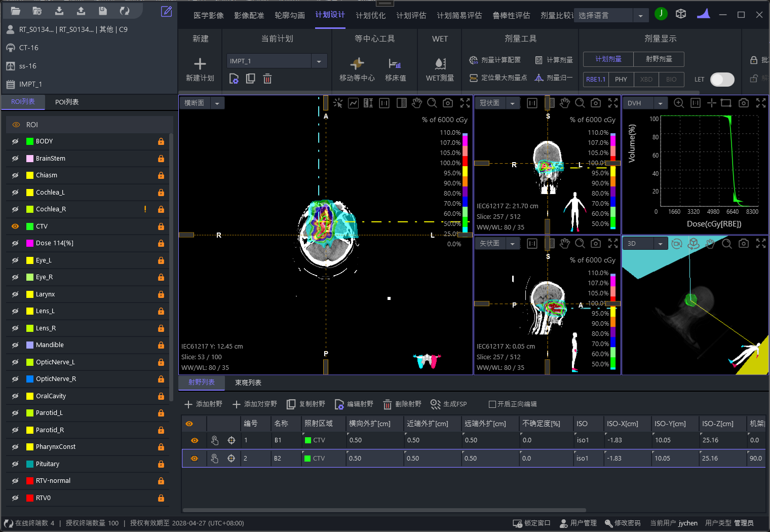Click the calculate dose button

554,60
